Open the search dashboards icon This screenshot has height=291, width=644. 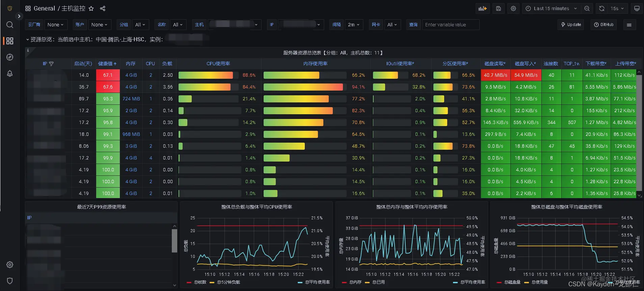[10, 25]
